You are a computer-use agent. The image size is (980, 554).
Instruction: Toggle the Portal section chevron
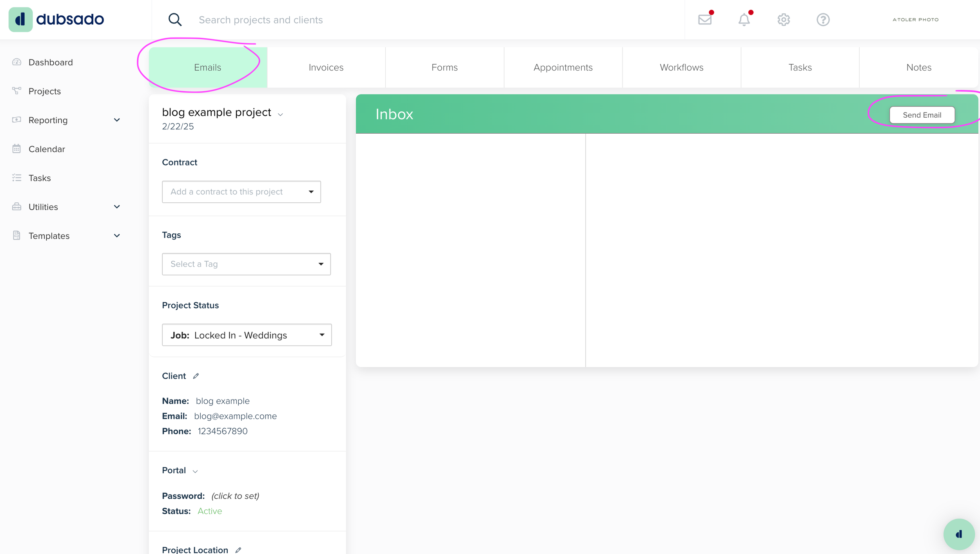tap(195, 471)
